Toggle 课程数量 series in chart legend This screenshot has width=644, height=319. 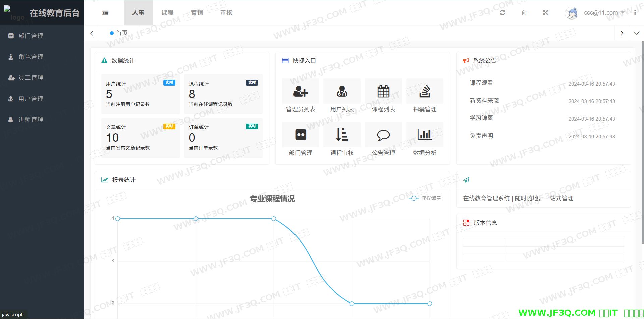(x=425, y=198)
